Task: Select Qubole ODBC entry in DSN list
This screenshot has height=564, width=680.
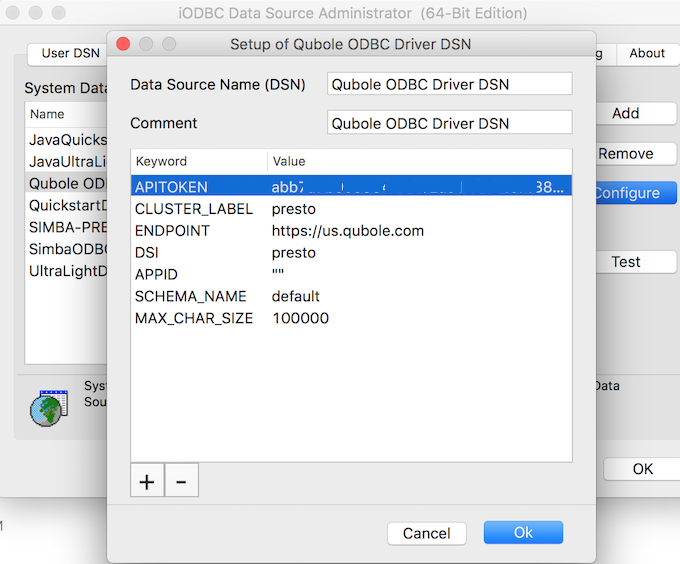Action: pyautogui.click(x=66, y=183)
